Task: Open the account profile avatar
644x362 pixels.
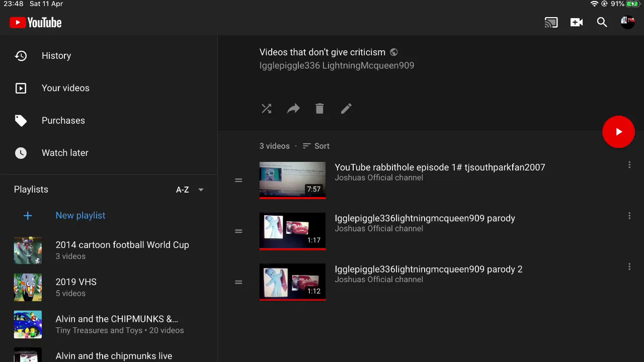Action: [x=627, y=23]
